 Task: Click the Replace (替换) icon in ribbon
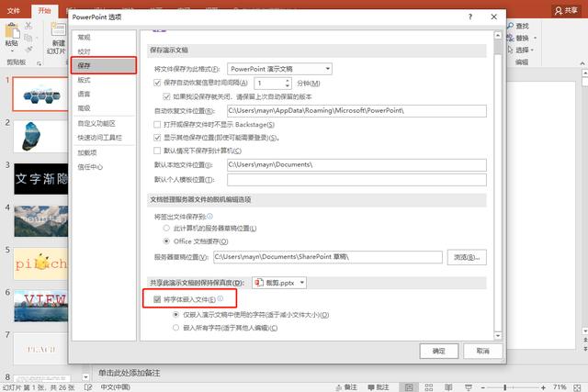[x=511, y=38]
